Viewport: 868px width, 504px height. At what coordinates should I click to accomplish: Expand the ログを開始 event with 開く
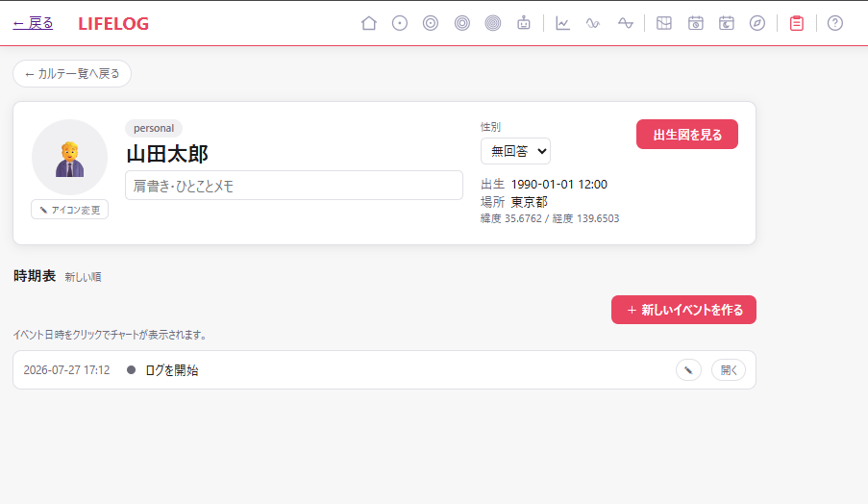729,370
